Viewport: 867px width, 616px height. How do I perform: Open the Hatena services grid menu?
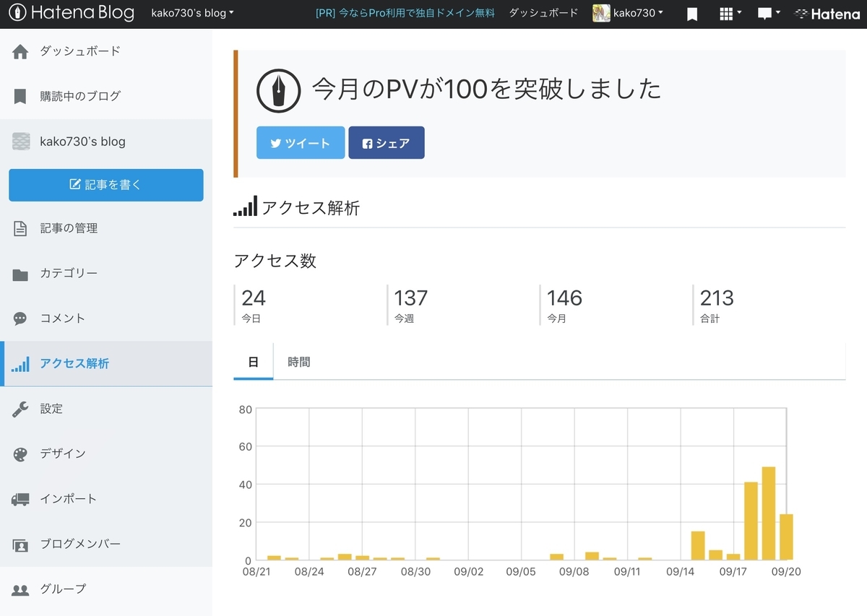731,14
